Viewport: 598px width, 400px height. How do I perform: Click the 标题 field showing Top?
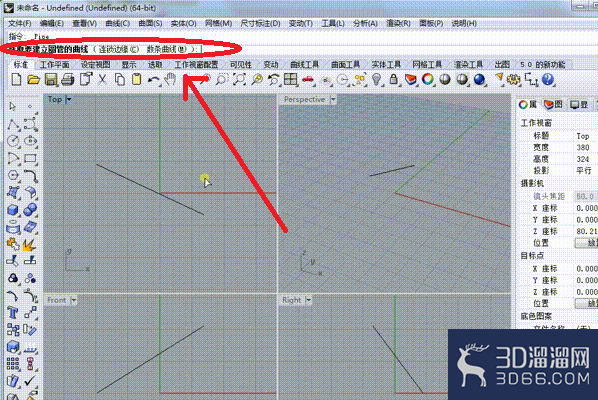pos(585,136)
